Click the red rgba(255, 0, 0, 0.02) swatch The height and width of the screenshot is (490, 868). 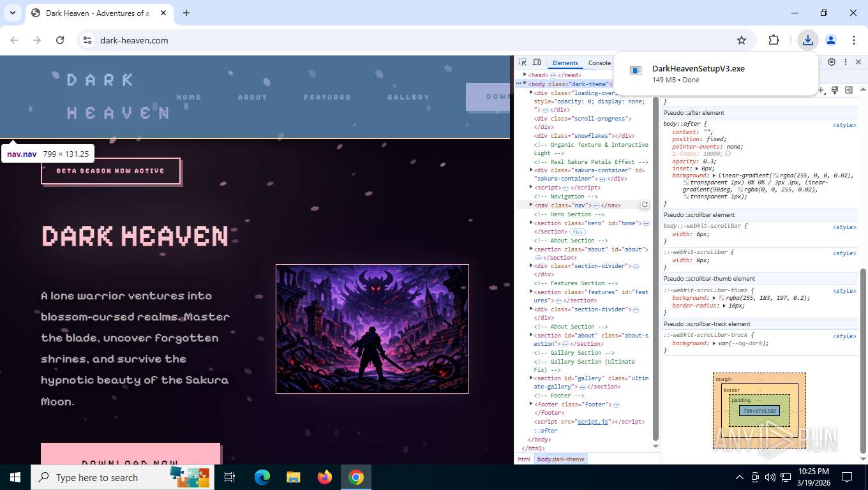click(776, 175)
